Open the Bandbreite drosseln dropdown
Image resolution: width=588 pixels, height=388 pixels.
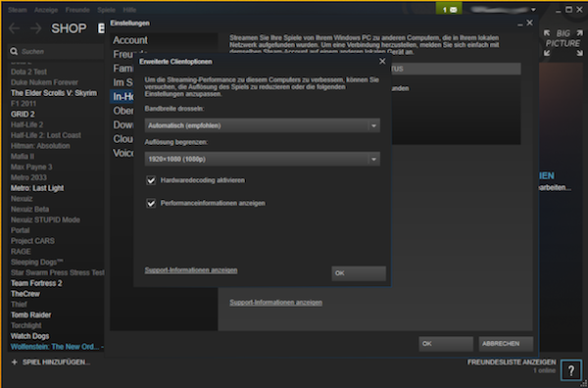[x=262, y=125]
